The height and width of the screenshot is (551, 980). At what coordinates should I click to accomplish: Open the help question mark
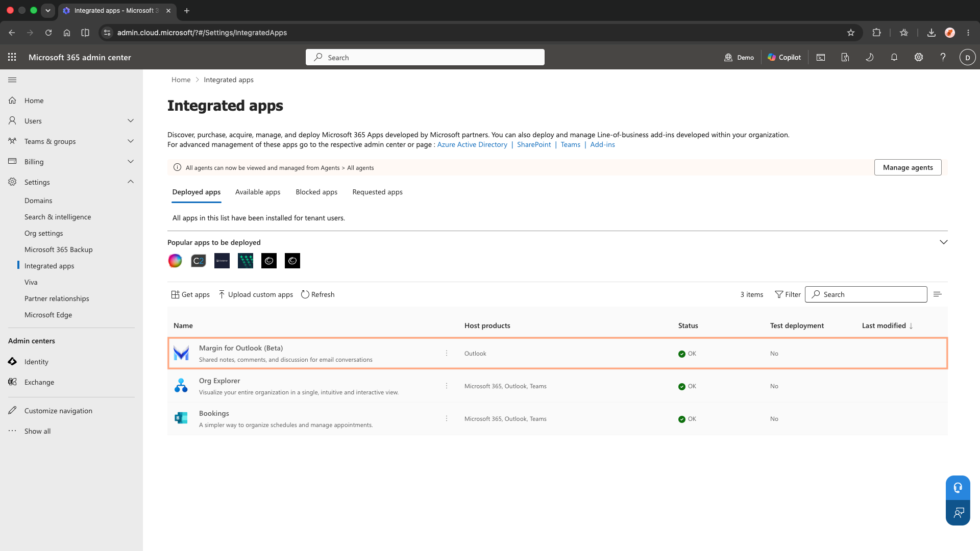coord(943,57)
